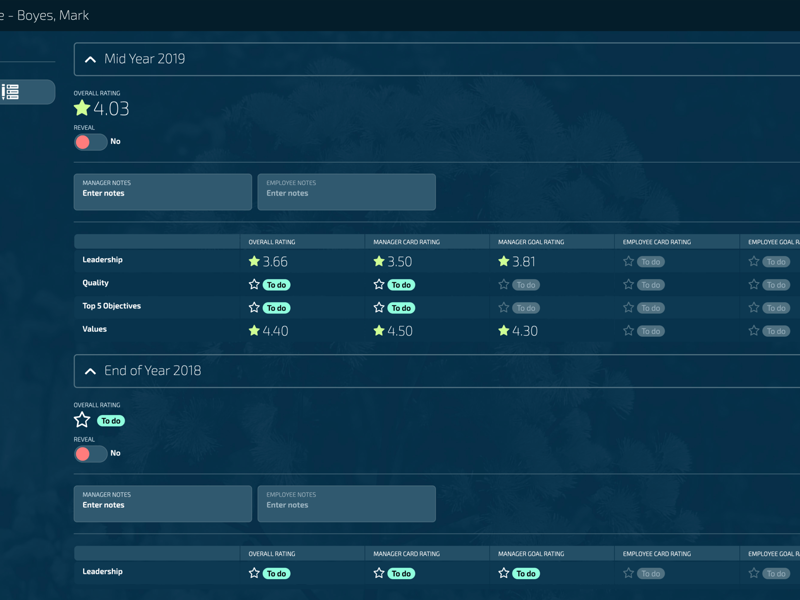Toggle Reveal switch under End of Year 2018

click(x=90, y=454)
